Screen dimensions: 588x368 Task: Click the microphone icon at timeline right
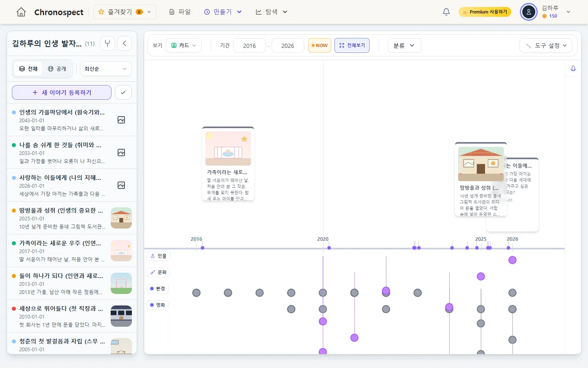(573, 69)
